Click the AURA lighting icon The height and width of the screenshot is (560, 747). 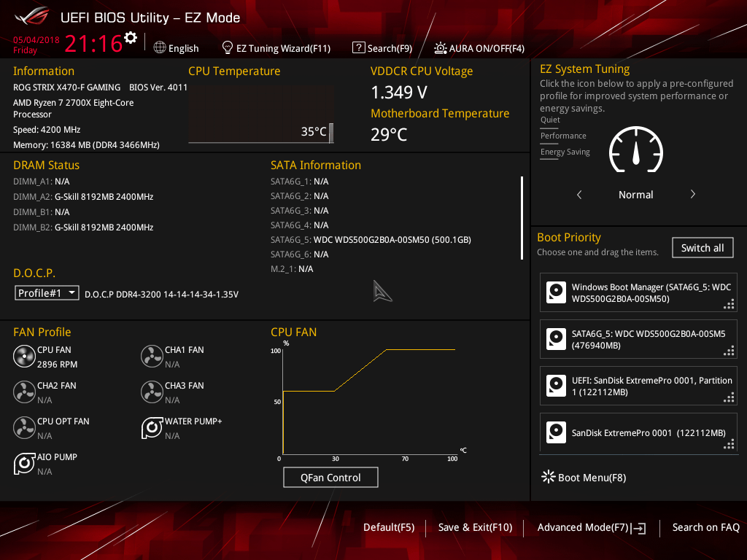pyautogui.click(x=440, y=48)
